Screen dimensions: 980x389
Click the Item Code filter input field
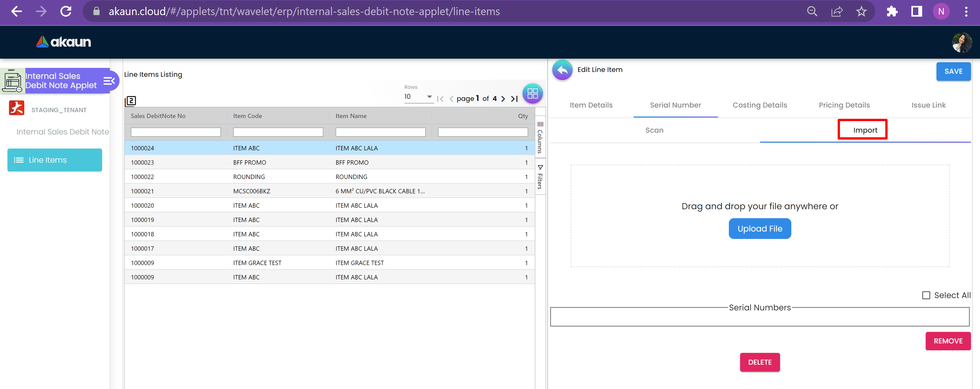coord(278,132)
